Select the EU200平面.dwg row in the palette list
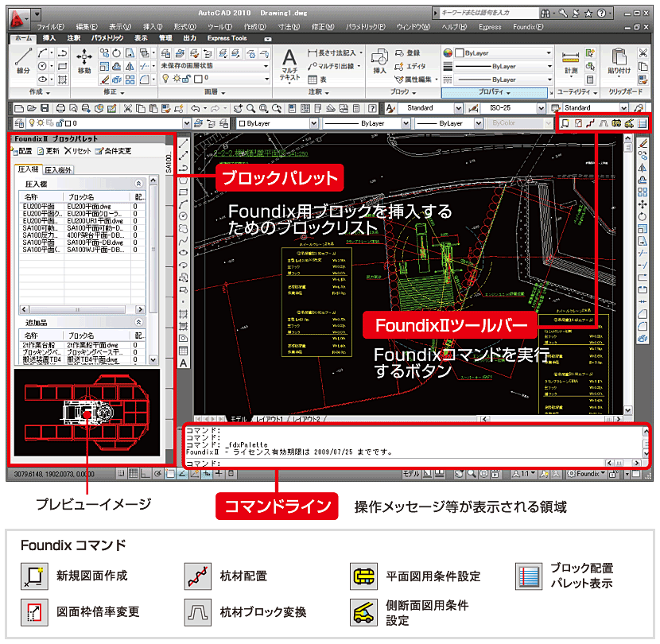 pyautogui.click(x=82, y=206)
